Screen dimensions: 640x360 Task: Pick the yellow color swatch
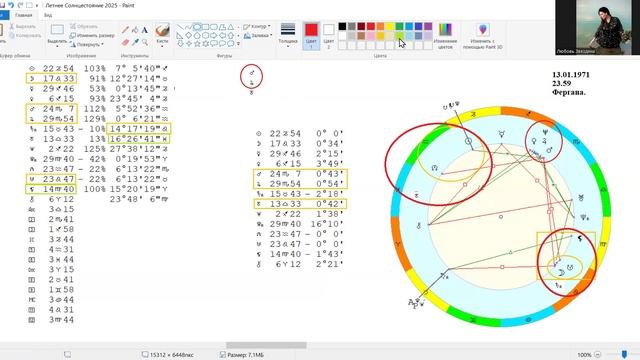point(390,27)
